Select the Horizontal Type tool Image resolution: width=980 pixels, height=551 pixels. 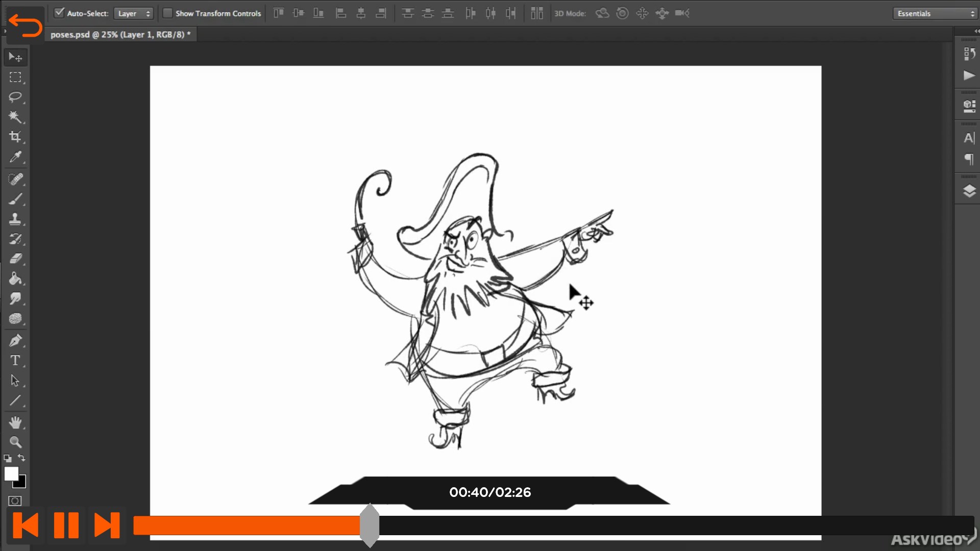(x=15, y=361)
